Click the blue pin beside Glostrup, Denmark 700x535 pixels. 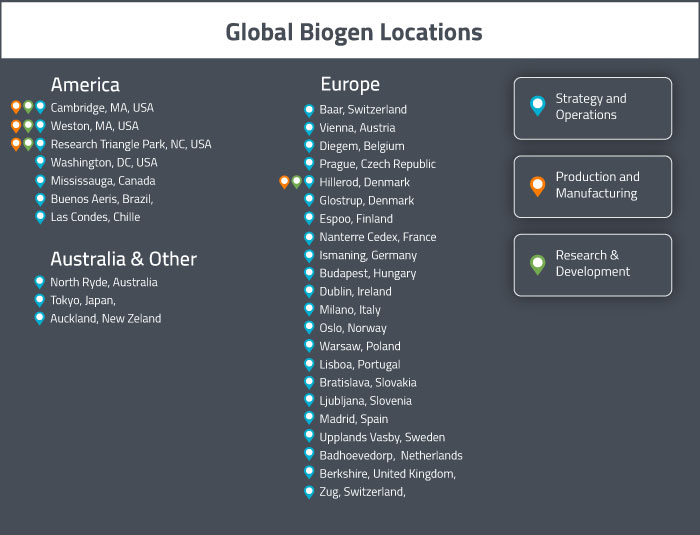point(309,200)
